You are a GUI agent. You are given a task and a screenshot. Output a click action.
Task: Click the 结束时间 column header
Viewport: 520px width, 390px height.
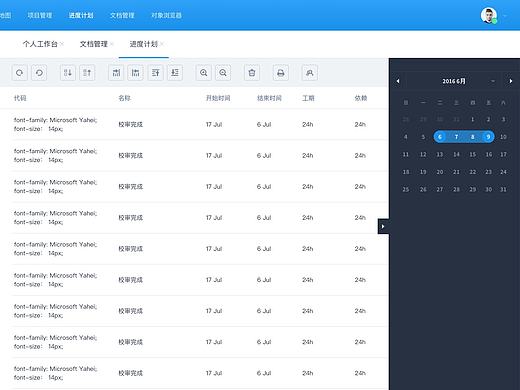pyautogui.click(x=269, y=98)
